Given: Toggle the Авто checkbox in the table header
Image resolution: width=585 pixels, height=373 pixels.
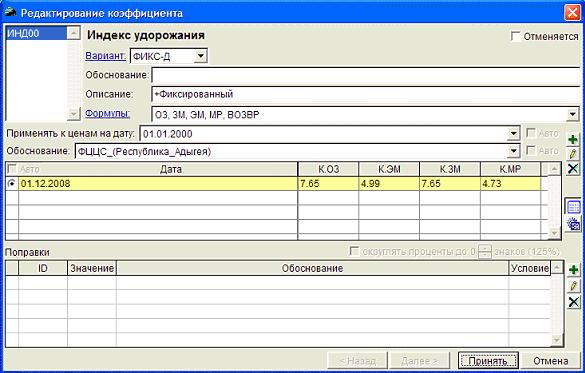Looking at the screenshot, I should point(12,169).
